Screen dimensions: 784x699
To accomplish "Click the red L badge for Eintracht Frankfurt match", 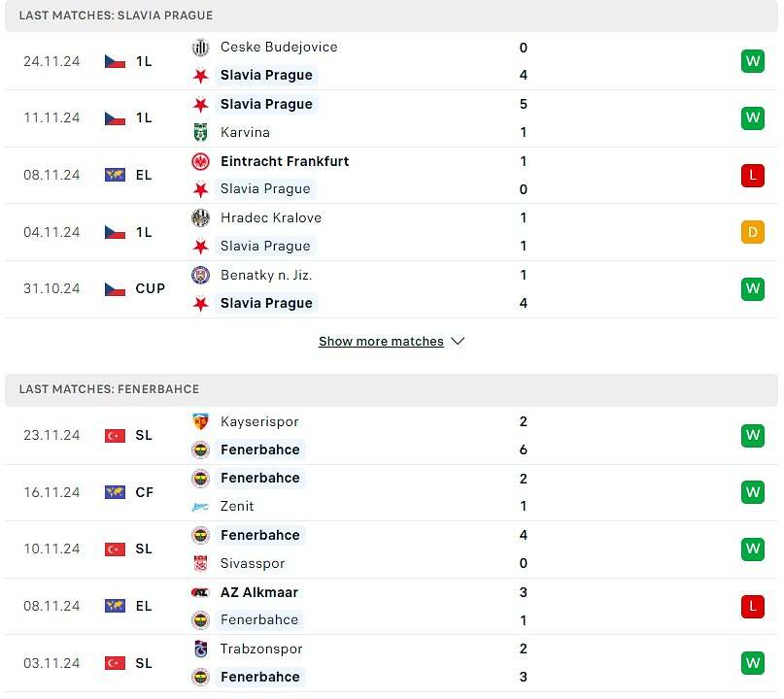I will point(753,176).
